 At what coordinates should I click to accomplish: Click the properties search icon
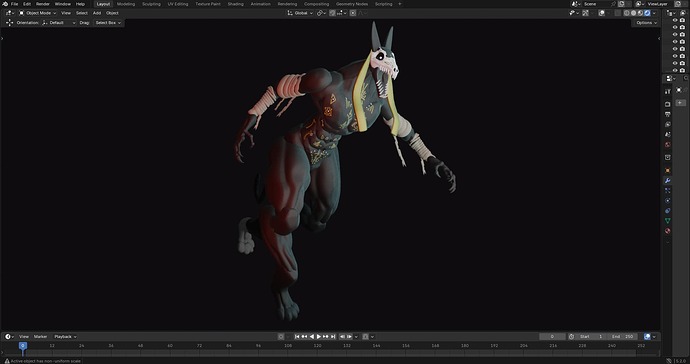[x=686, y=77]
